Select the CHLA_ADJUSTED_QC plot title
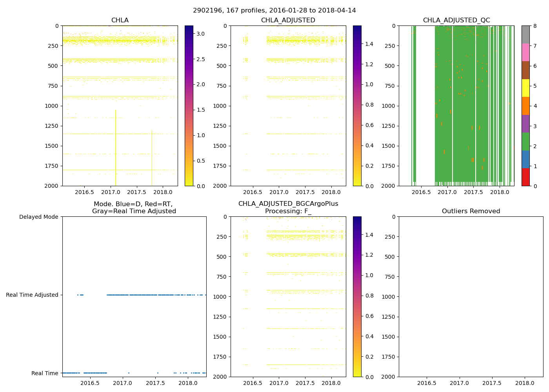 point(456,20)
